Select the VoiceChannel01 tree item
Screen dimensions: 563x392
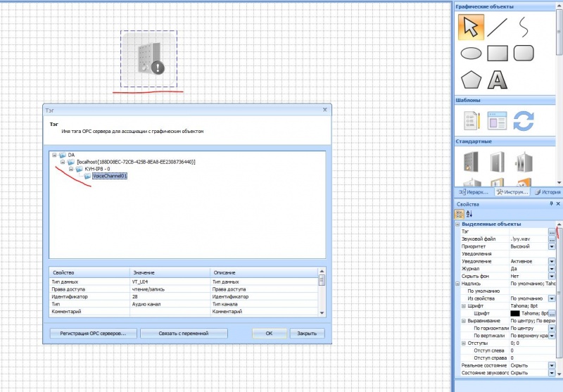coord(109,177)
